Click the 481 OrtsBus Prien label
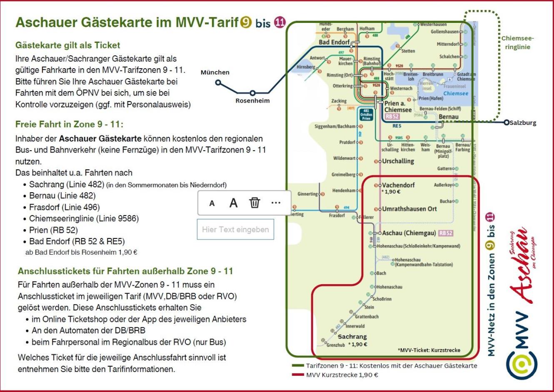 [366, 115]
